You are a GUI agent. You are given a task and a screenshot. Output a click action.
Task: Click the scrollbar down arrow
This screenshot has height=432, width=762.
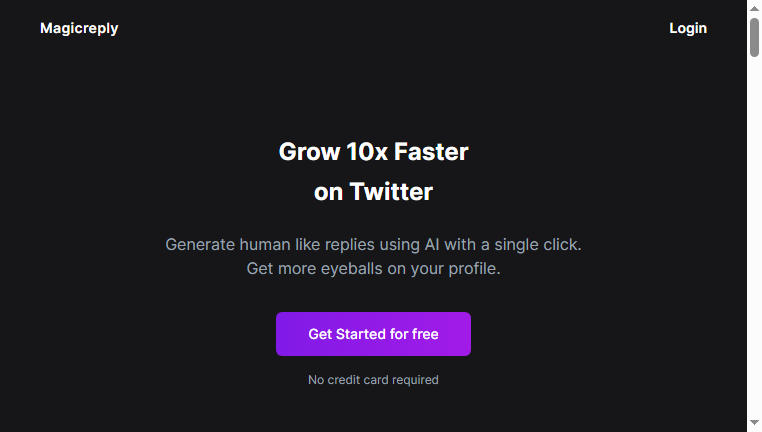754,423
